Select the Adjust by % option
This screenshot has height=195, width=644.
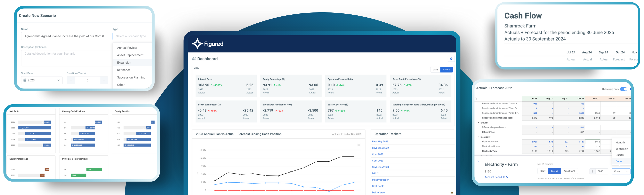(x=569, y=171)
